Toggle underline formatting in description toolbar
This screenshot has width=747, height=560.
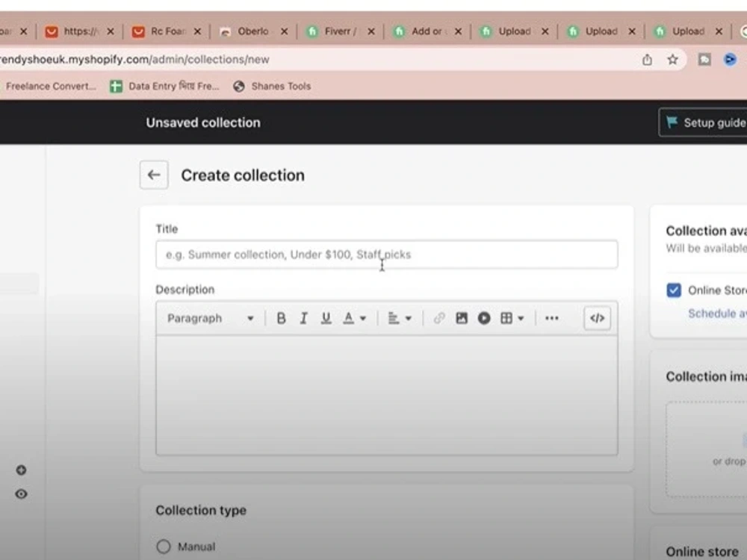pyautogui.click(x=326, y=318)
